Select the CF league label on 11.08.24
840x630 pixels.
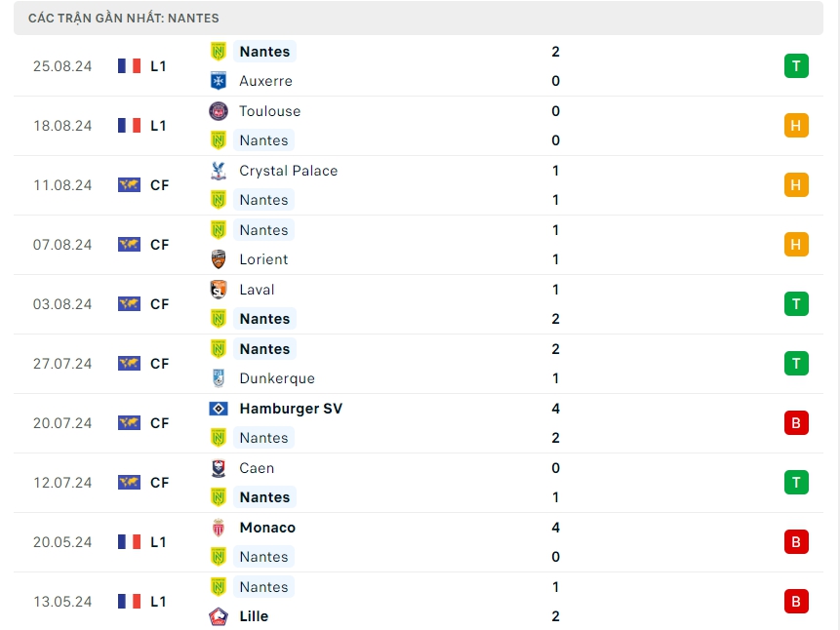coord(160,185)
